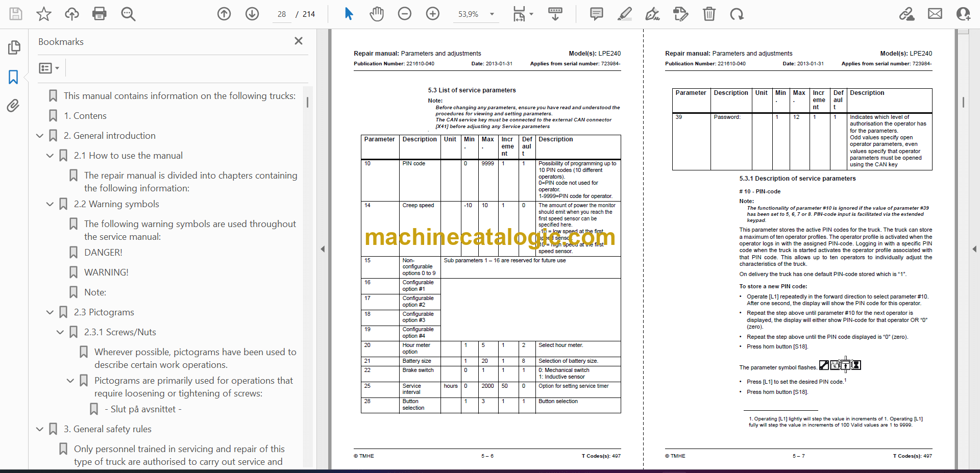Image resolution: width=980 pixels, height=473 pixels.
Task: Open the find text search tool
Action: tap(128, 14)
